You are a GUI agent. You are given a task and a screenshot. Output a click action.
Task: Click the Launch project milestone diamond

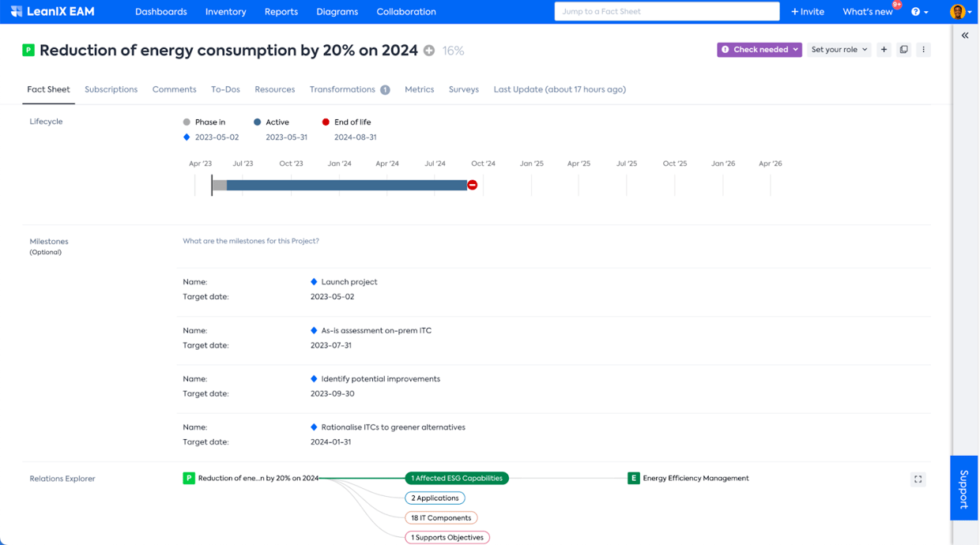(313, 281)
